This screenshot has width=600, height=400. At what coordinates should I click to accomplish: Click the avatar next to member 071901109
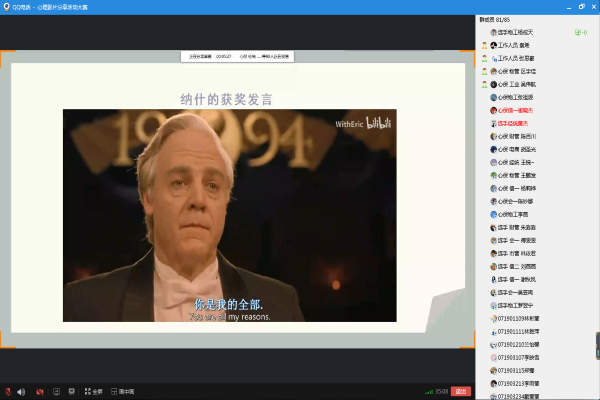point(494,318)
